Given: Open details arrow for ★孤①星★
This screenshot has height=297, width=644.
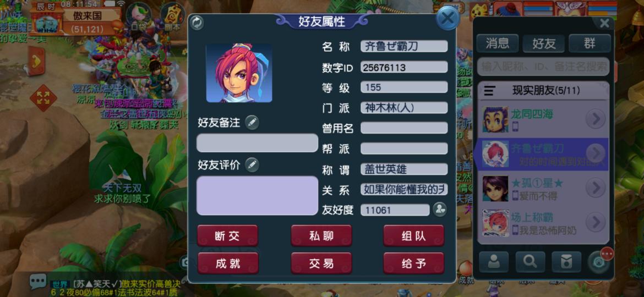Looking at the screenshot, I should click(596, 188).
